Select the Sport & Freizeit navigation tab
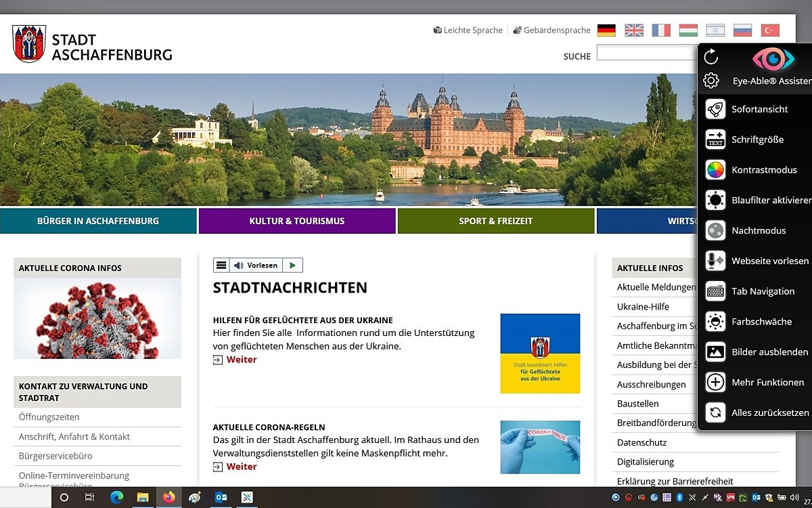 (495, 221)
